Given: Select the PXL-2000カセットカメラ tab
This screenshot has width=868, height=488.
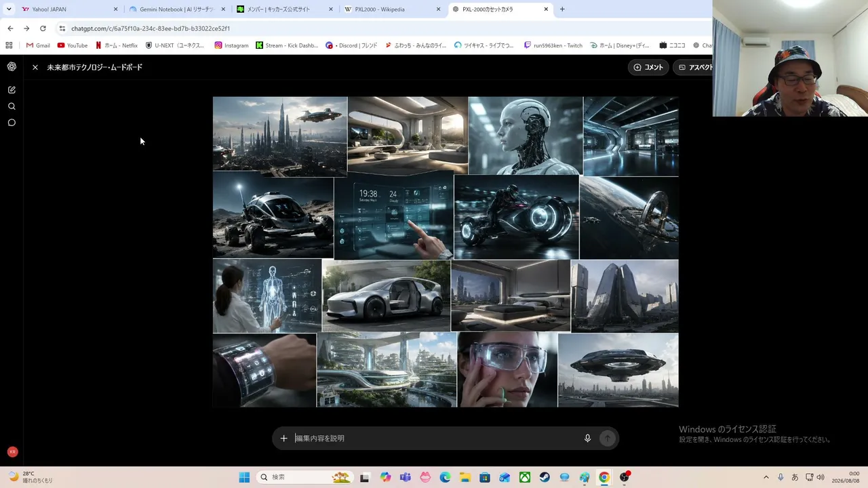Looking at the screenshot, I should [500, 9].
